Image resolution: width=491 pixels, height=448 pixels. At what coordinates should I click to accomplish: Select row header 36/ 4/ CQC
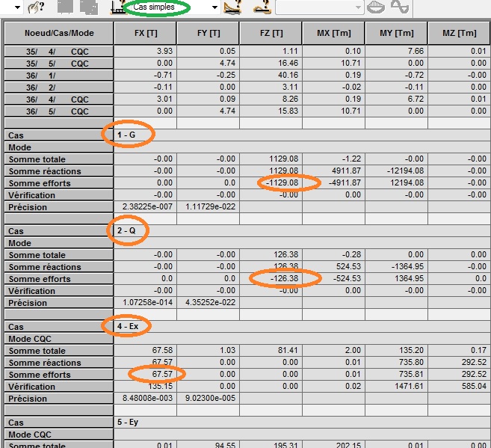pyautogui.click(x=59, y=99)
